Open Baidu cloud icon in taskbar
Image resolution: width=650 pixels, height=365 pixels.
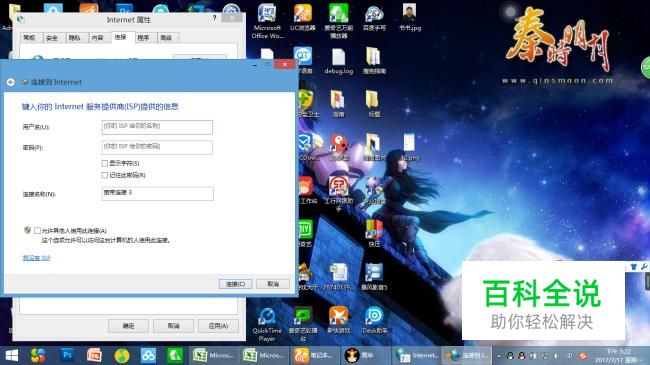pos(148,355)
